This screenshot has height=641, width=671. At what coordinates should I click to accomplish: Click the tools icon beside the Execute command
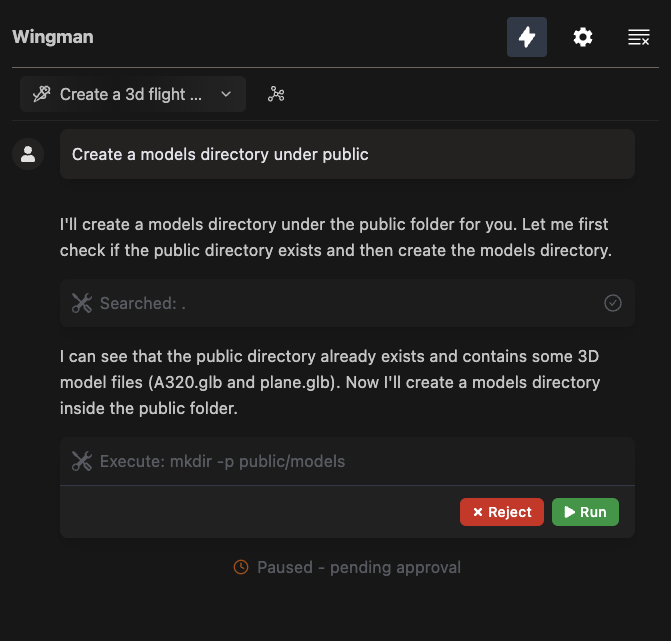coord(82,461)
